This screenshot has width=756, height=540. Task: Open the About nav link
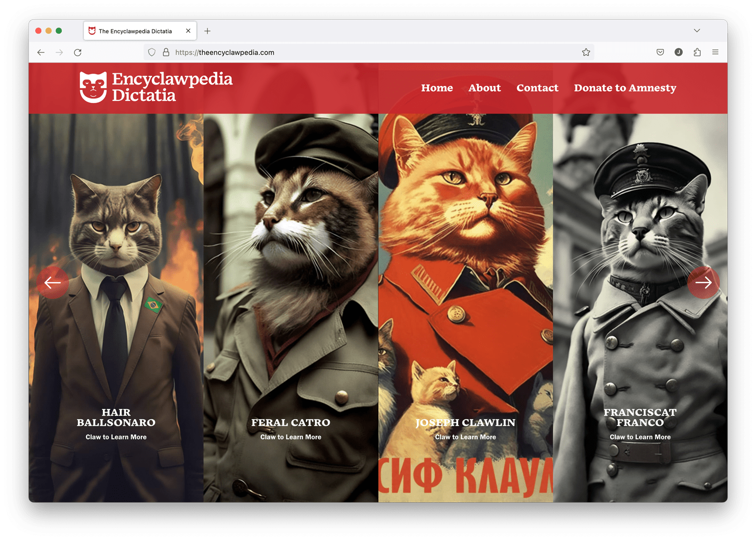pos(484,88)
